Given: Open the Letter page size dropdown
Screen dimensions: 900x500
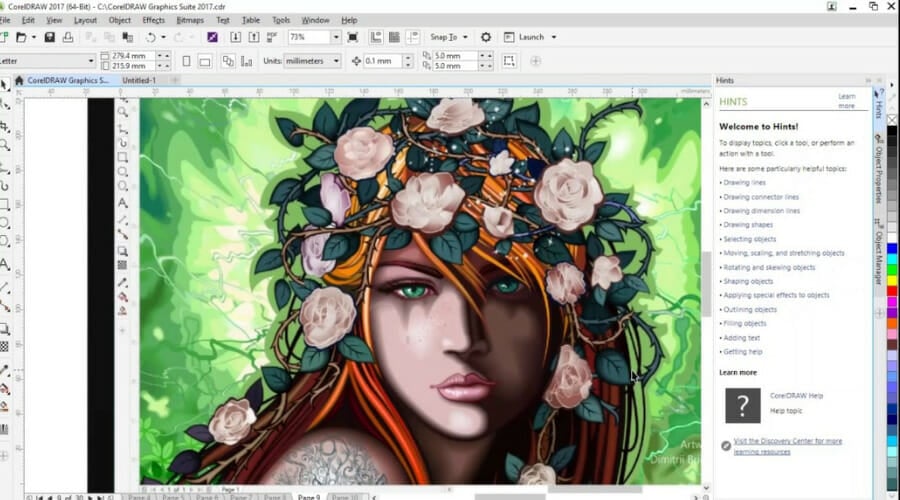Looking at the screenshot, I should (91, 61).
